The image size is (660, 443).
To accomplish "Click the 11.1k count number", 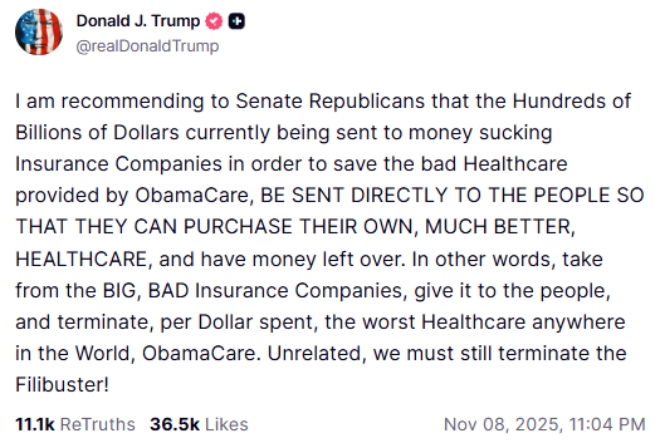I will coord(35,423).
